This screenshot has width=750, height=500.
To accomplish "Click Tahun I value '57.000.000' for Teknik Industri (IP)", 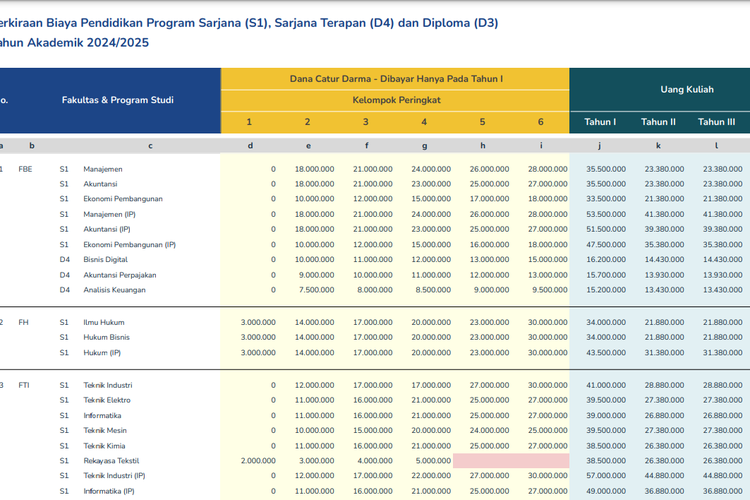I will point(606,476).
